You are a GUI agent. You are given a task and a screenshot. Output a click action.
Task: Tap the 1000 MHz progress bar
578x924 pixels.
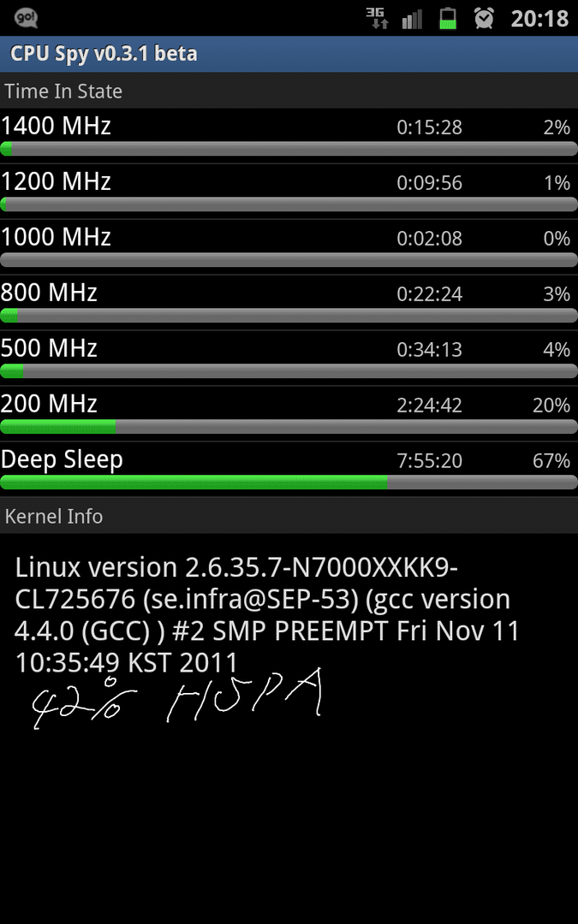[x=289, y=260]
